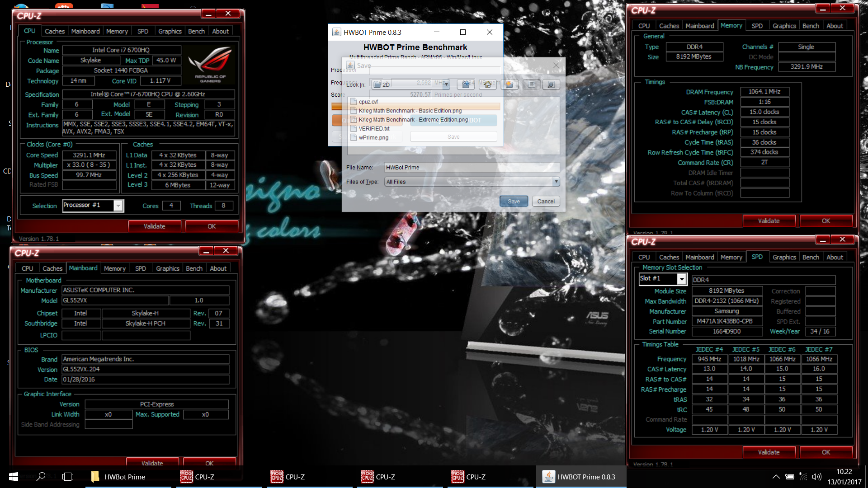Click the ROG Republic of Gamers logo
Screen dimensions: 868x488
pos(210,66)
